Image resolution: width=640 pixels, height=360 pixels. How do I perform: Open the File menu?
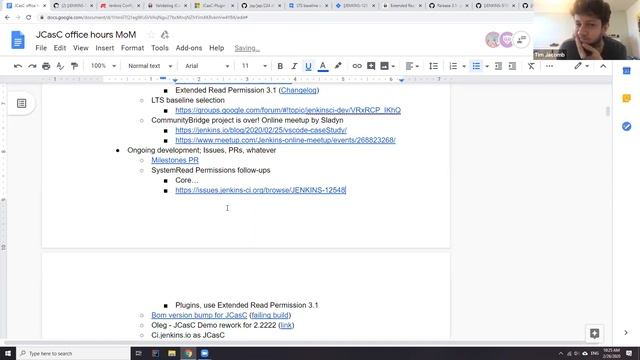[41, 48]
